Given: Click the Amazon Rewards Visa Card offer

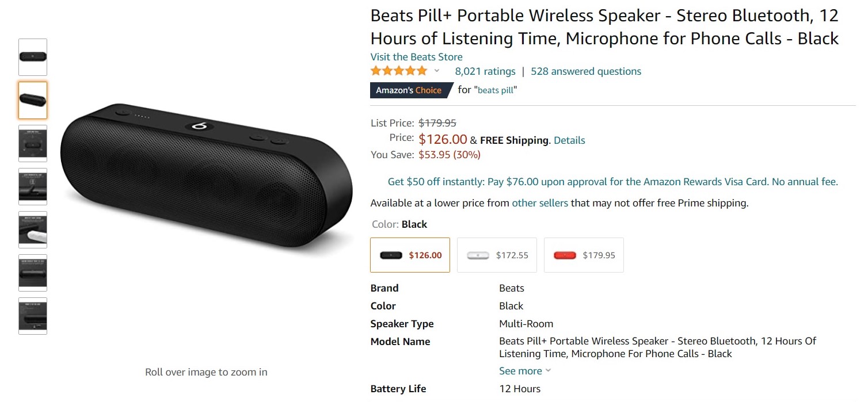Looking at the screenshot, I should (612, 182).
